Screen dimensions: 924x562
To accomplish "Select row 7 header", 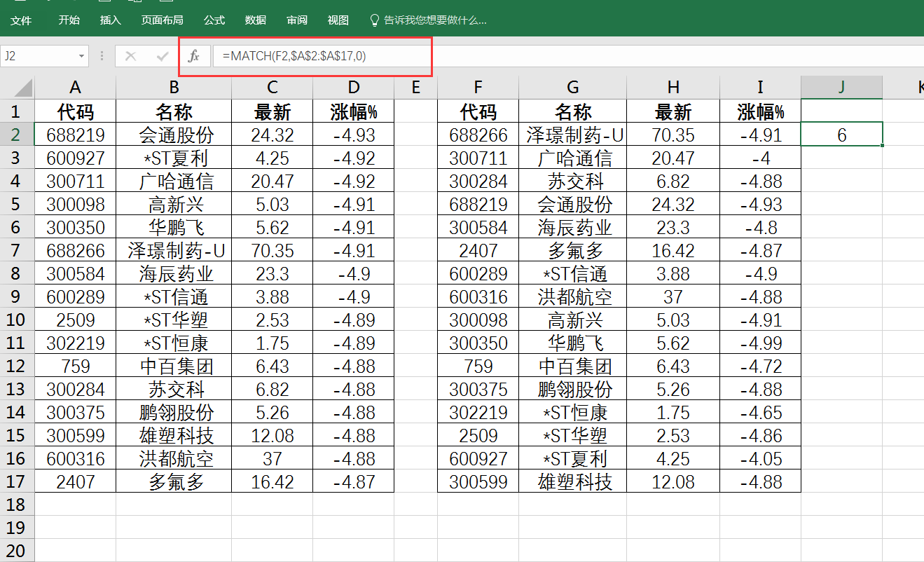I will [18, 250].
